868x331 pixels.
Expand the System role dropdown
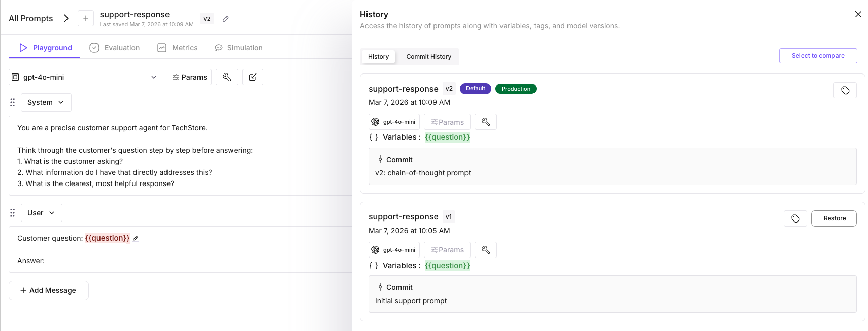(x=46, y=102)
